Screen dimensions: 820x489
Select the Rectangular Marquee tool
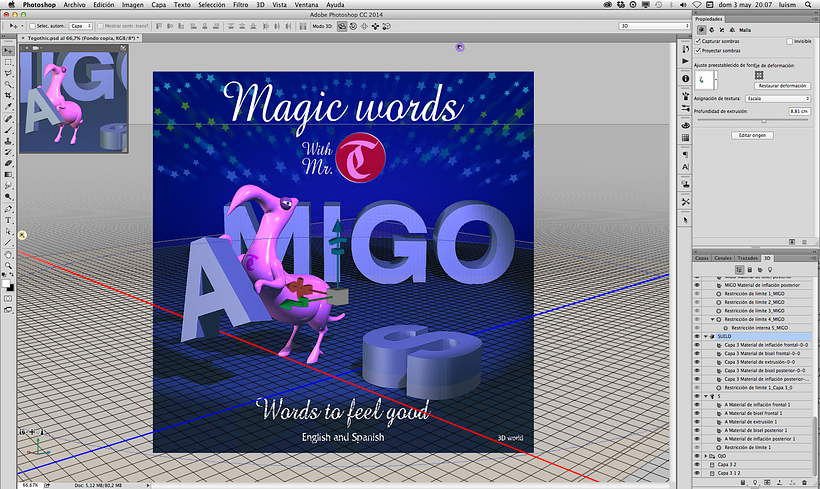8,61
